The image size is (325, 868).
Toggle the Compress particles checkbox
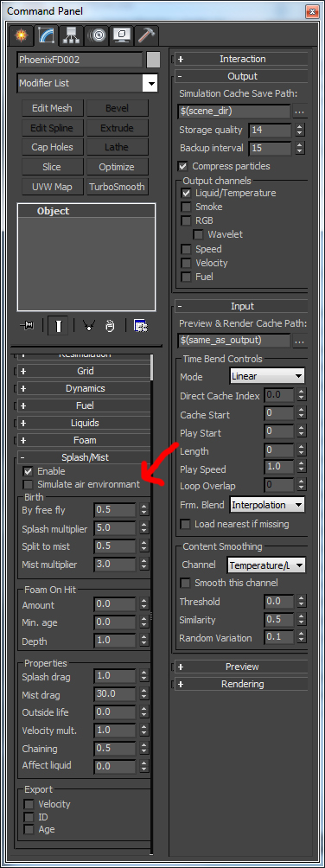click(183, 166)
